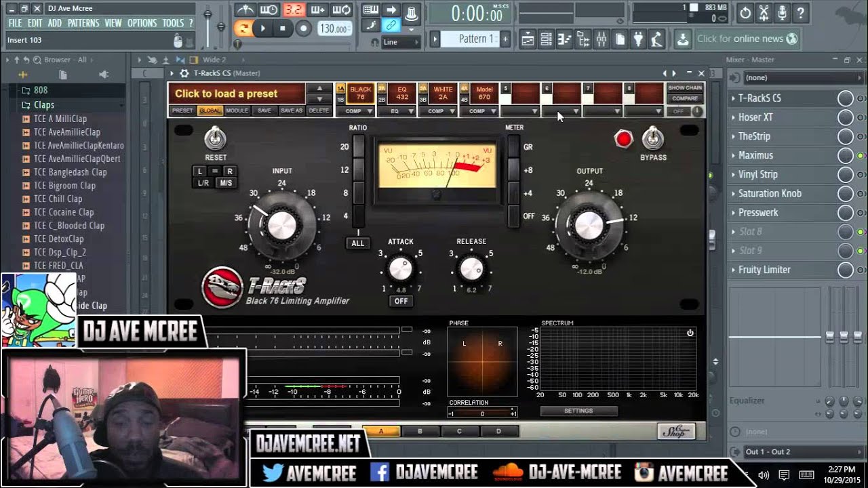This screenshot has height=488, width=868.
Task: Select the MODULE preset mode
Action: click(237, 110)
